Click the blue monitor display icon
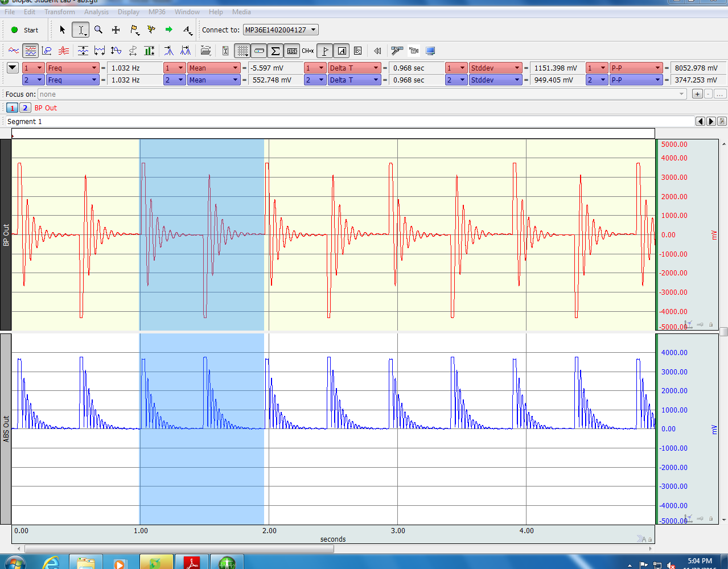The image size is (728, 569). point(430,51)
